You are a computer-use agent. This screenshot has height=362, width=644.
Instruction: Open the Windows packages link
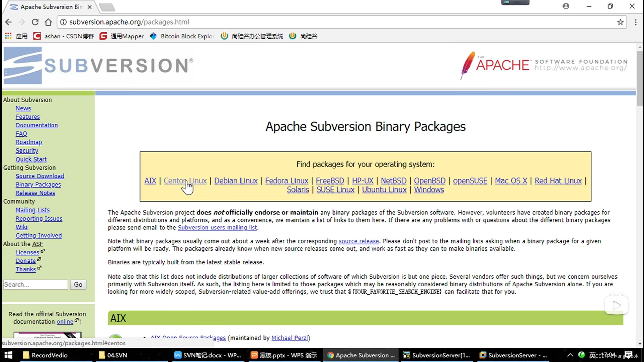coord(429,190)
